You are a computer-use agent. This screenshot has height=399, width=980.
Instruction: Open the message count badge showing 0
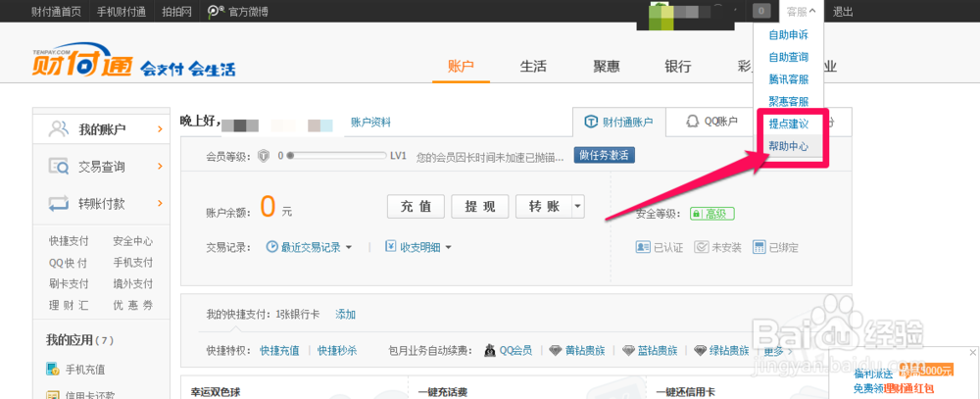[x=761, y=11]
